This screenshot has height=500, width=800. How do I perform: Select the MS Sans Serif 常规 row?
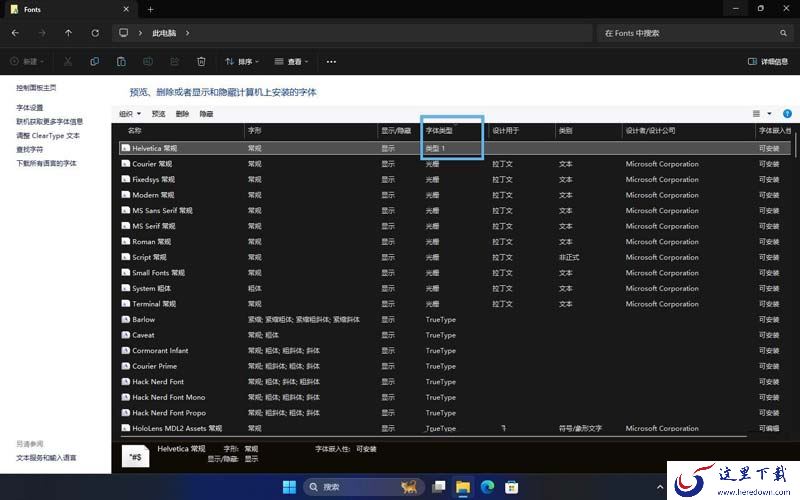pos(455,210)
